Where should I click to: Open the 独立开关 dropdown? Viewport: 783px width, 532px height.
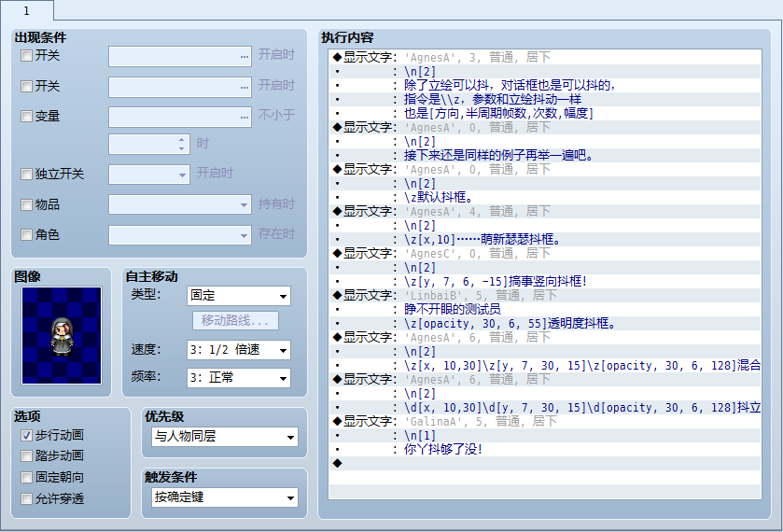[149, 175]
